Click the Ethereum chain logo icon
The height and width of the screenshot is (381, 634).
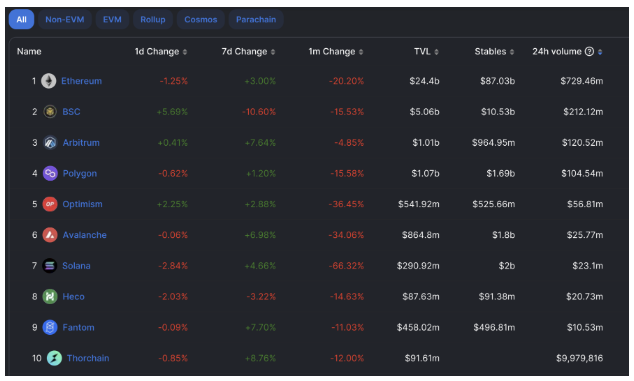[49, 81]
